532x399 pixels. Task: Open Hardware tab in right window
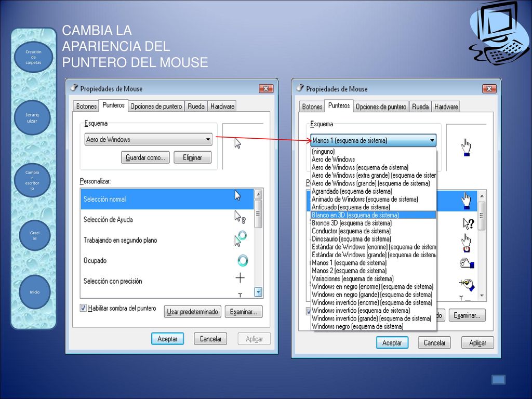click(446, 107)
